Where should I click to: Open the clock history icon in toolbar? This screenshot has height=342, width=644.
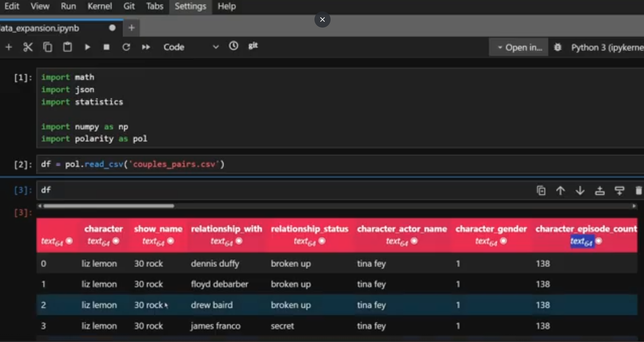[233, 46]
